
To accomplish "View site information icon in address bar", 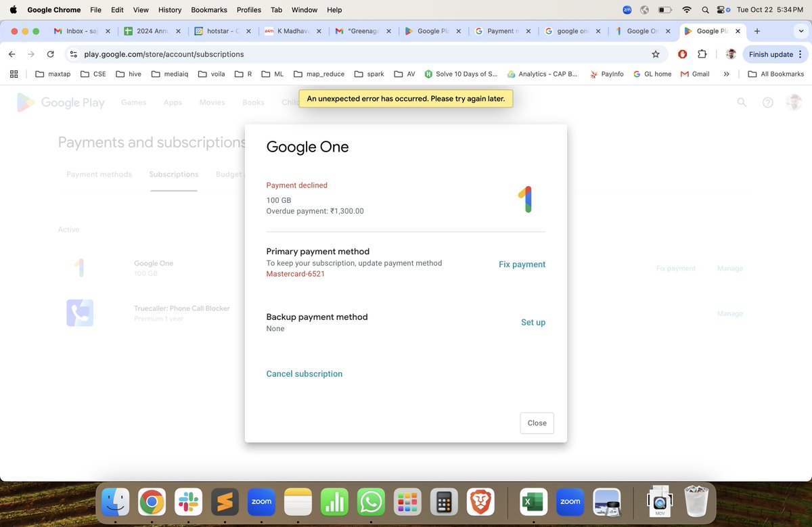I will pyautogui.click(x=73, y=54).
